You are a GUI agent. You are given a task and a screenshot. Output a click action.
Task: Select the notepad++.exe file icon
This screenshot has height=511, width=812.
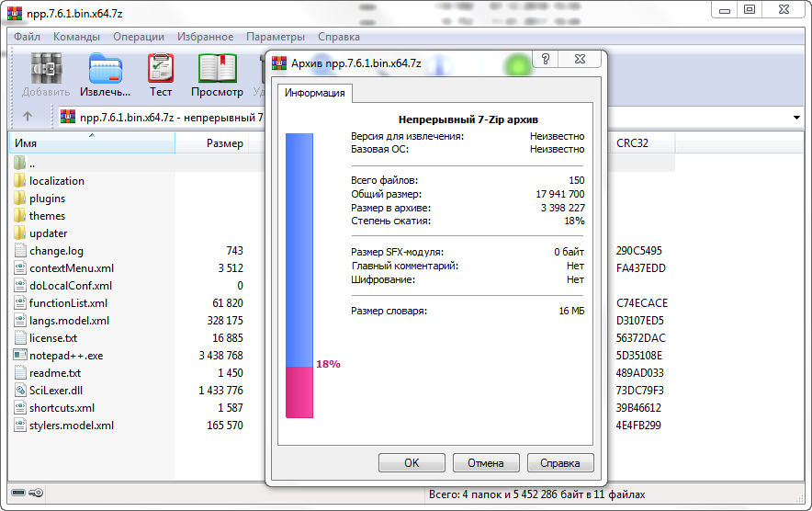click(21, 355)
